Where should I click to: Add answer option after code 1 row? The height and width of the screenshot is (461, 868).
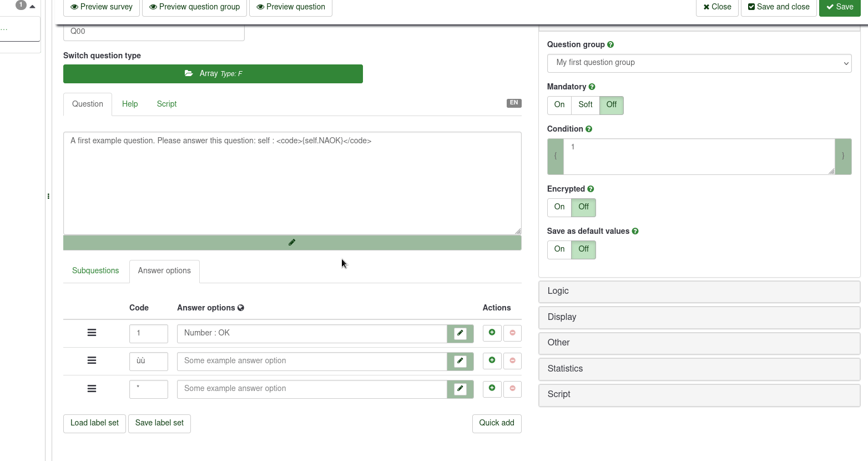(492, 333)
